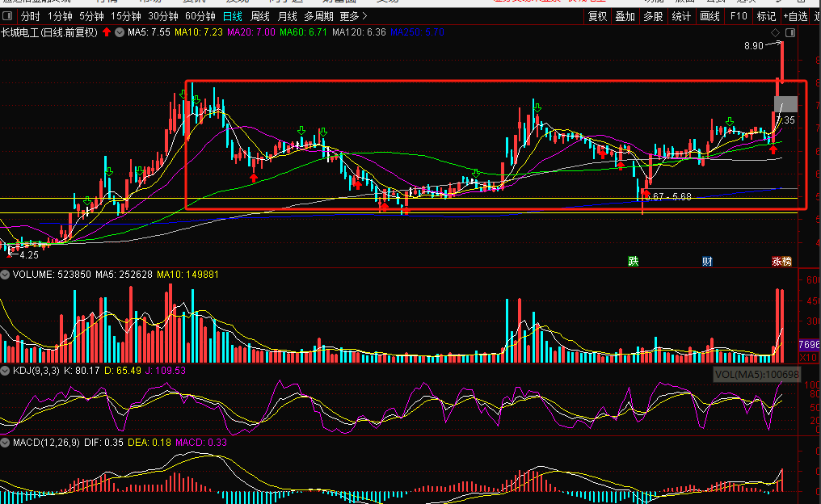Select the 1分钟 period tab
Screen dimensions: 821x504
(60, 16)
